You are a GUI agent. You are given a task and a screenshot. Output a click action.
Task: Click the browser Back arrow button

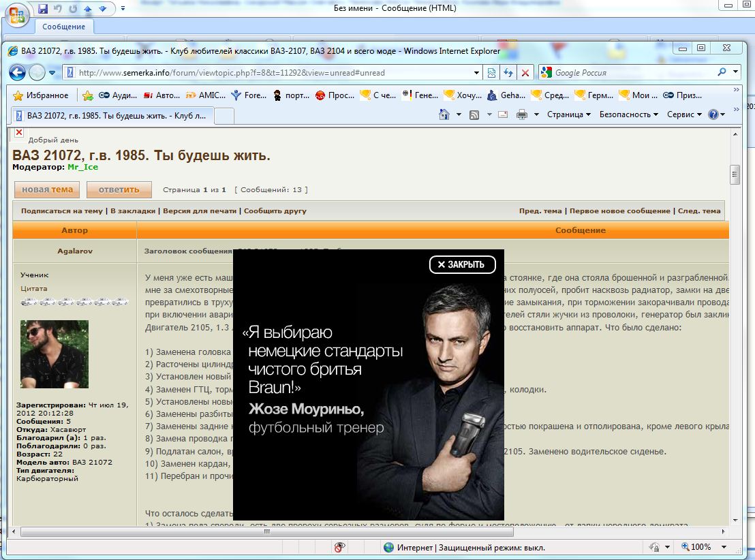pyautogui.click(x=17, y=73)
